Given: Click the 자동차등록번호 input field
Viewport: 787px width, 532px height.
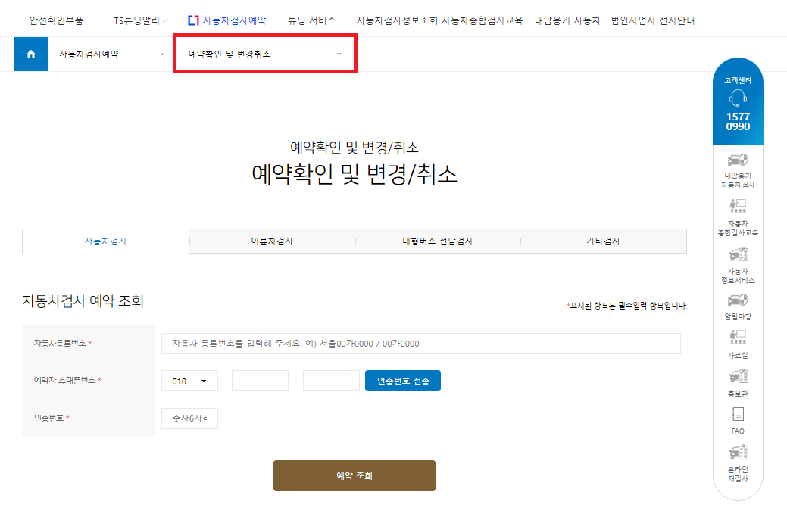Looking at the screenshot, I should click(x=421, y=343).
